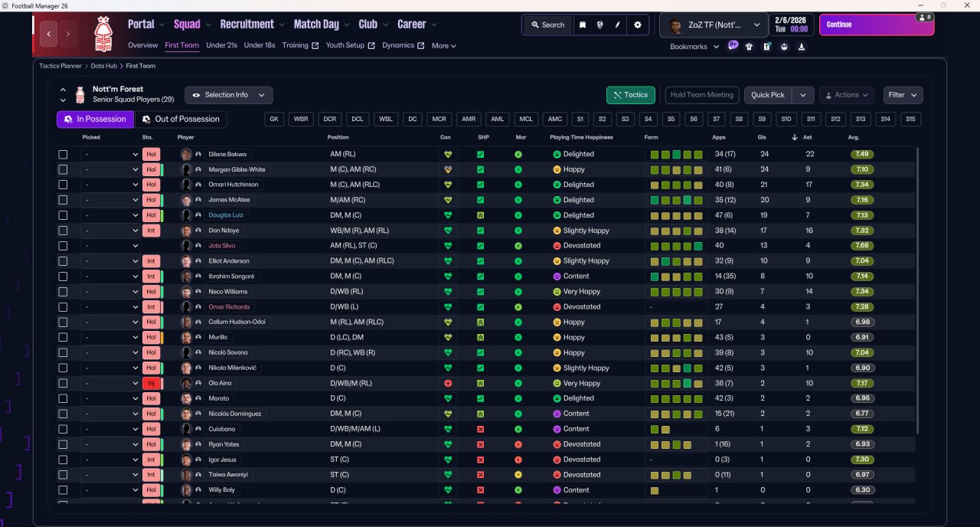Viewport: 980px width, 527px height.
Task: Open the settings gear icon
Action: 638,25
